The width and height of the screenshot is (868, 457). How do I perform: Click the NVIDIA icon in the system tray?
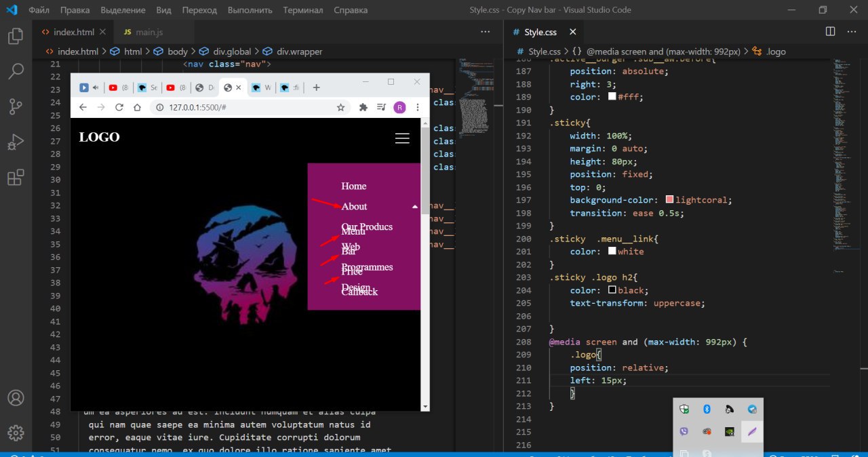(x=729, y=431)
